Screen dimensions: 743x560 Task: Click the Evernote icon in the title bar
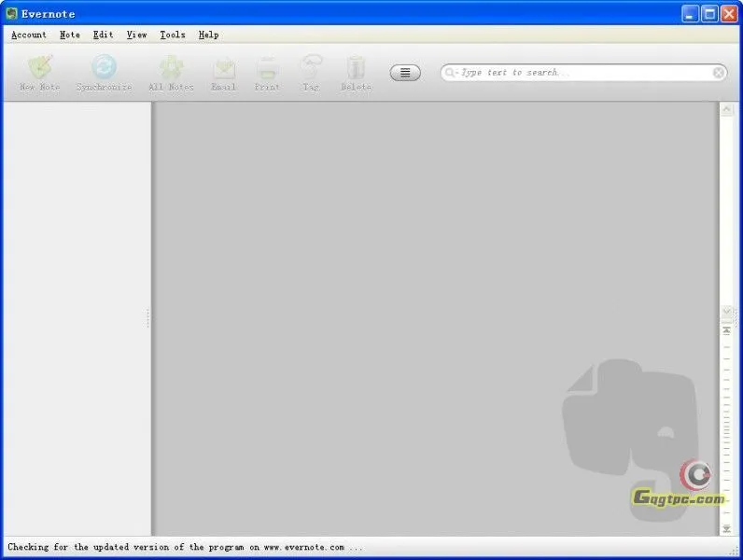pyautogui.click(x=12, y=14)
